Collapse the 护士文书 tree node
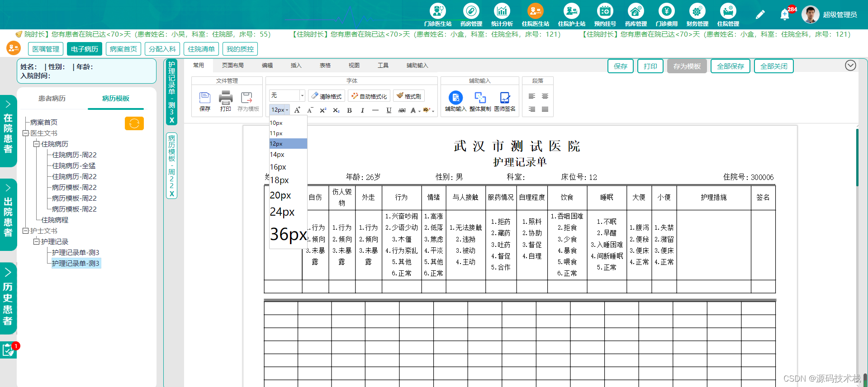The height and width of the screenshot is (387, 868). [x=26, y=231]
